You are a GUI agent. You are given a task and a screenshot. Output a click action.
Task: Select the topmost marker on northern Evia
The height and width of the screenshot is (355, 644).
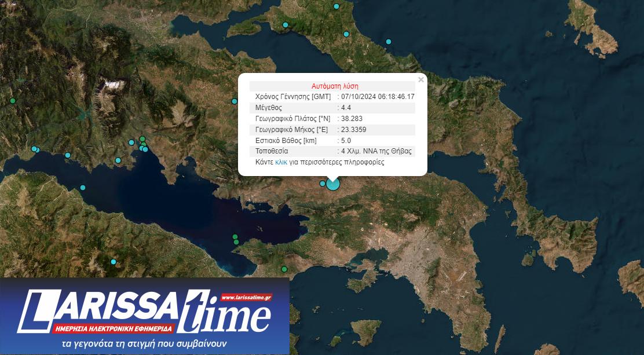336,6
